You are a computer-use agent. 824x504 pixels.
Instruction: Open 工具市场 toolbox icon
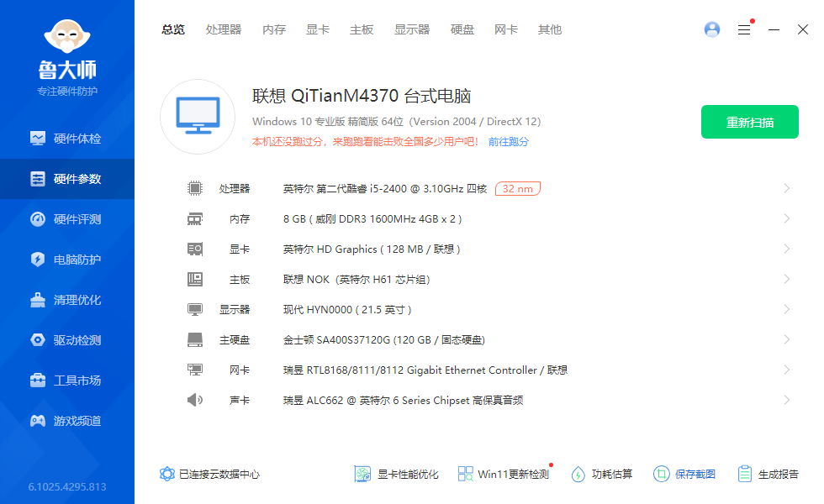[x=38, y=381]
